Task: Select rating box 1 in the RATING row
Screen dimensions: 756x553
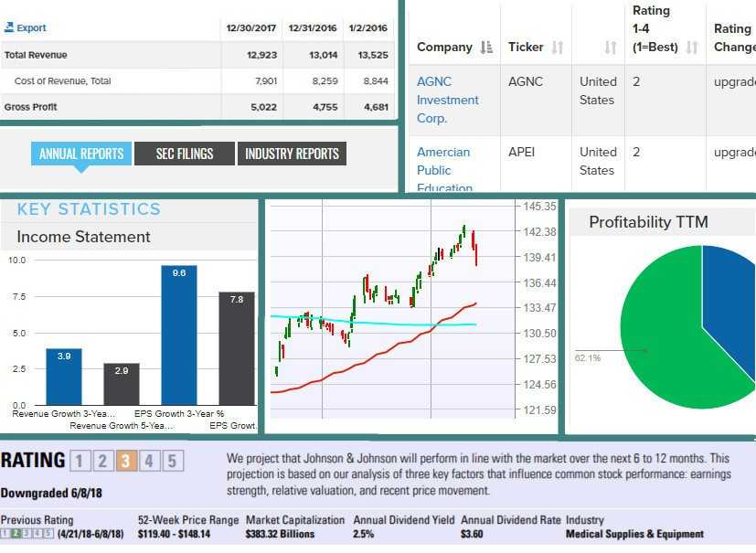Action: [79, 461]
